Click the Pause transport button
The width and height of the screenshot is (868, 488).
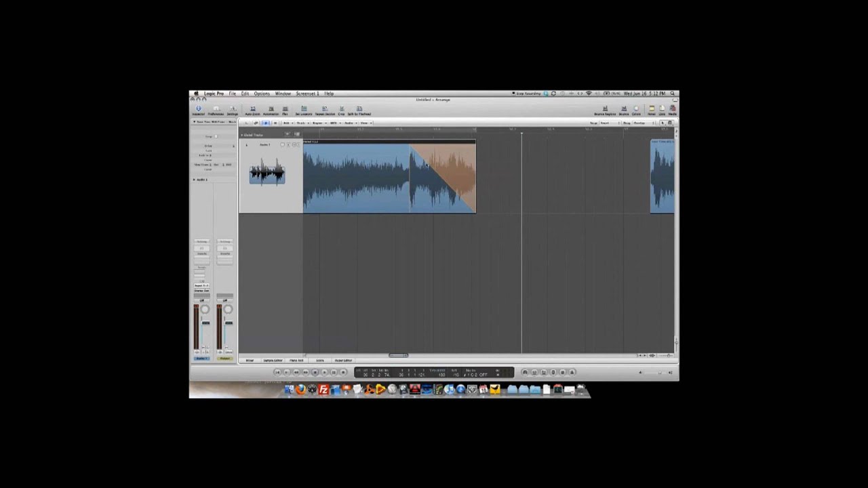pos(334,372)
